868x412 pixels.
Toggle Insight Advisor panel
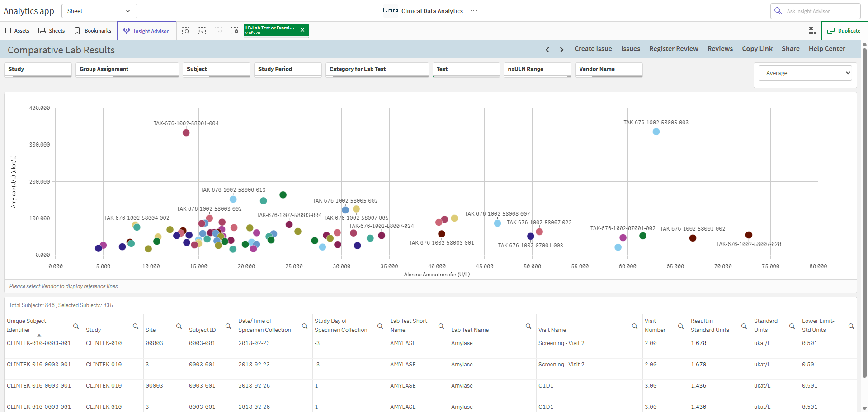click(x=146, y=31)
